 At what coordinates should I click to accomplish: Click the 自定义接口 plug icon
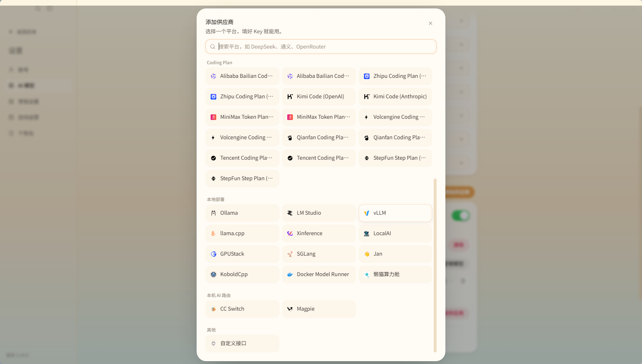point(213,344)
